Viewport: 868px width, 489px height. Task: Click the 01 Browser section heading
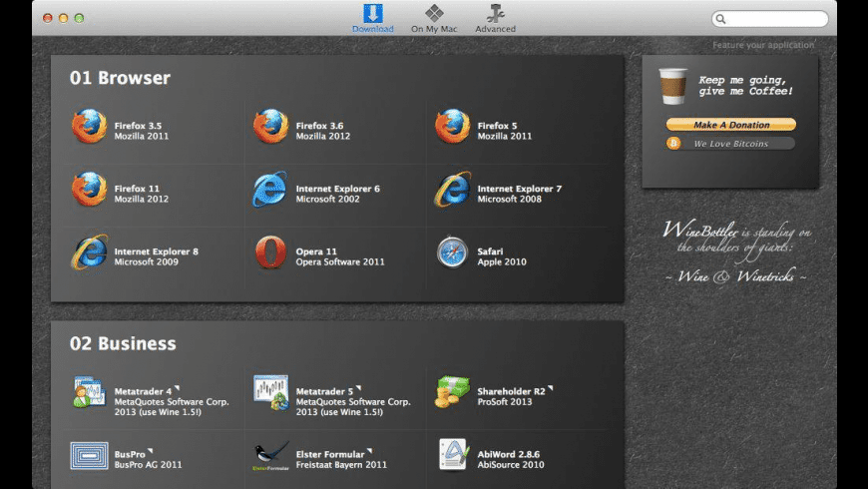(120, 78)
